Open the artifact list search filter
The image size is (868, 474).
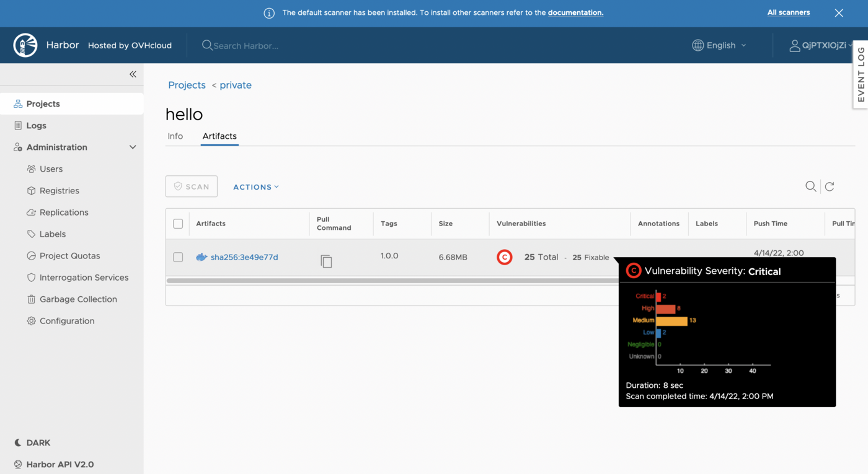pos(810,186)
